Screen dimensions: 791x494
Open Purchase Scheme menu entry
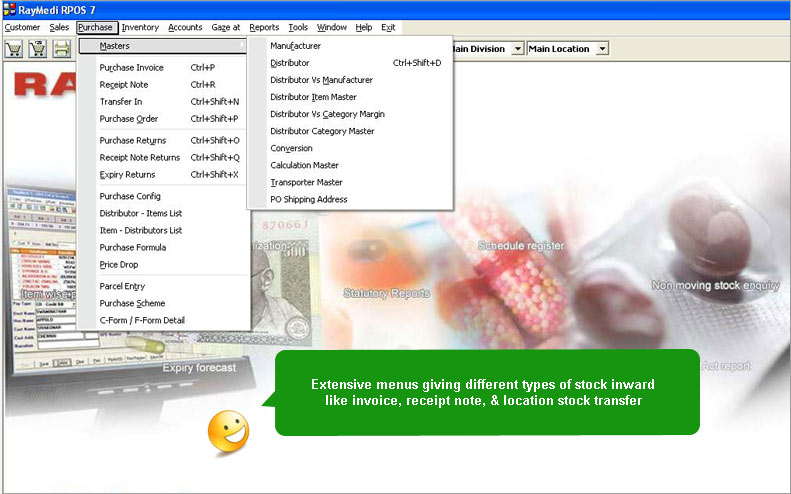[x=132, y=303]
